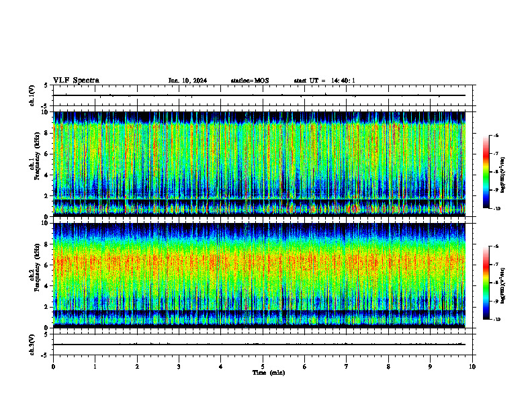Click the ch.1 spectrogram colorbar
The width and height of the screenshot is (532, 411).
pos(486,172)
